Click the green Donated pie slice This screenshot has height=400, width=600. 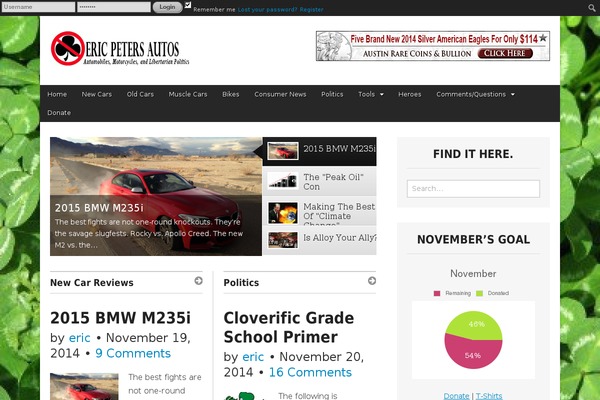[474, 324]
